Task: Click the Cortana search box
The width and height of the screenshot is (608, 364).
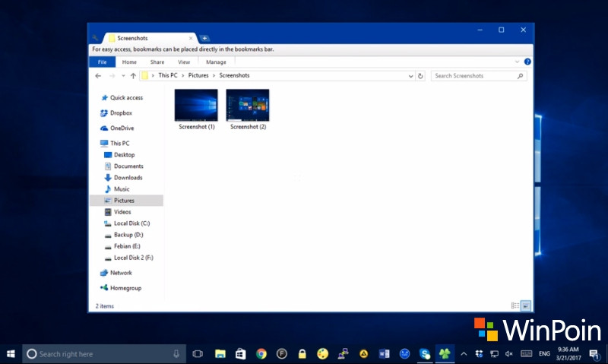Action: click(x=104, y=354)
